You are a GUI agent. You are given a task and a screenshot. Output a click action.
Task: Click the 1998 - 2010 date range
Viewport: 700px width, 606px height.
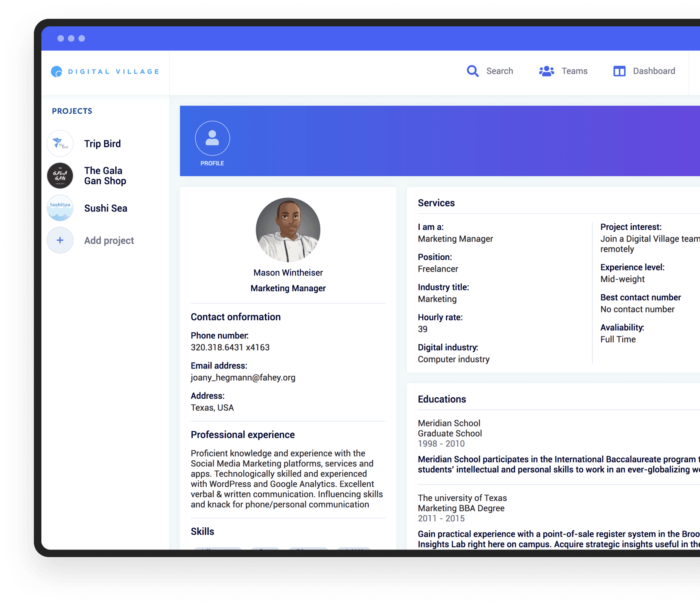tap(441, 444)
